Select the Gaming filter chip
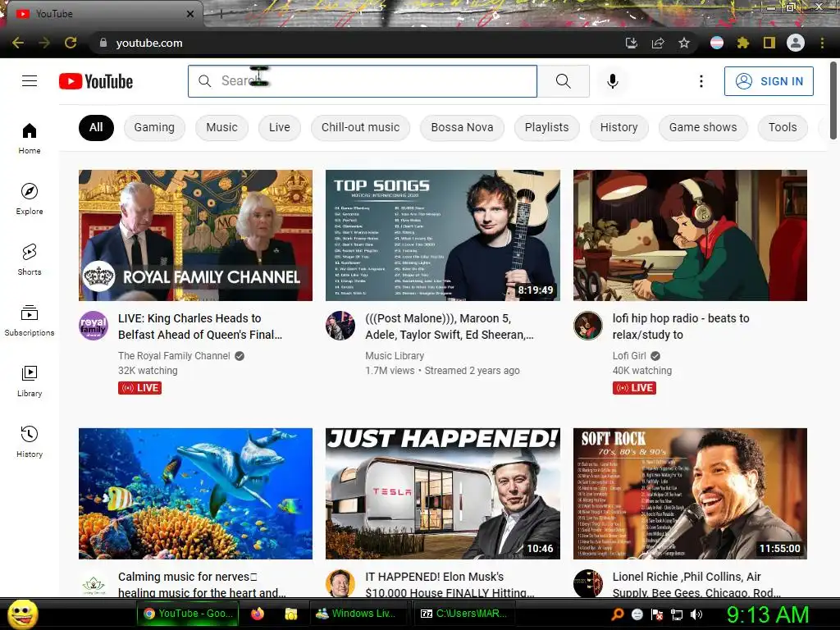This screenshot has width=840, height=630. pos(154,127)
